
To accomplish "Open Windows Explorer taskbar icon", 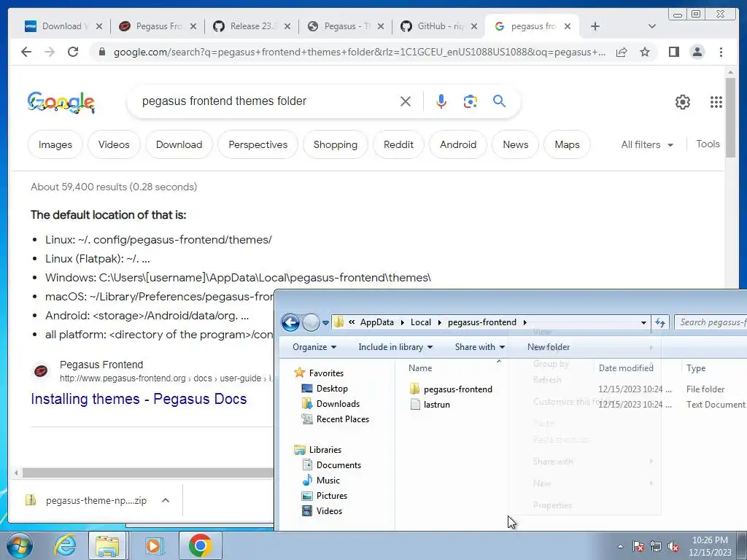I will 108,545.
